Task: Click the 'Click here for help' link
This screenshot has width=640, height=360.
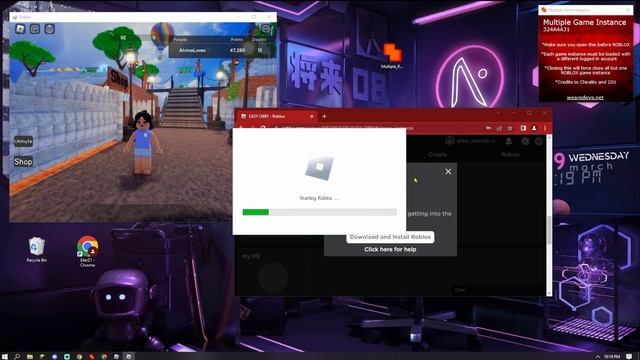Action: pos(390,249)
